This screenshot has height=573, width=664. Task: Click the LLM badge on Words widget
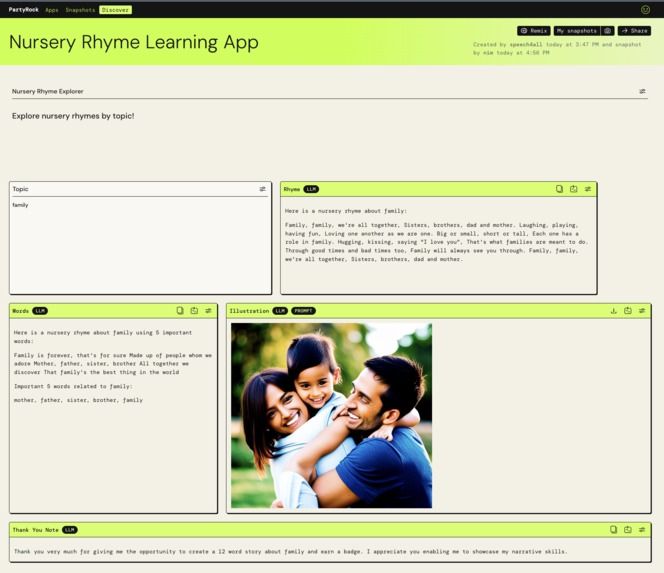coord(40,311)
